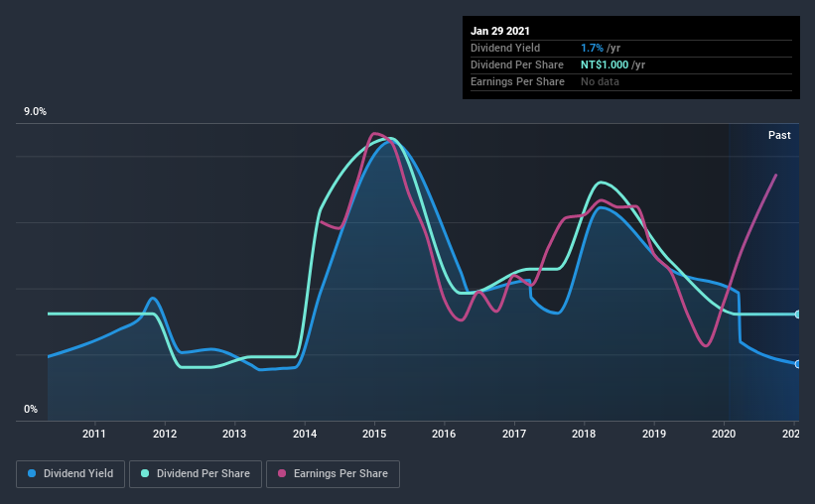
Task: Click the 2016 x-axis label
Action: 444,434
